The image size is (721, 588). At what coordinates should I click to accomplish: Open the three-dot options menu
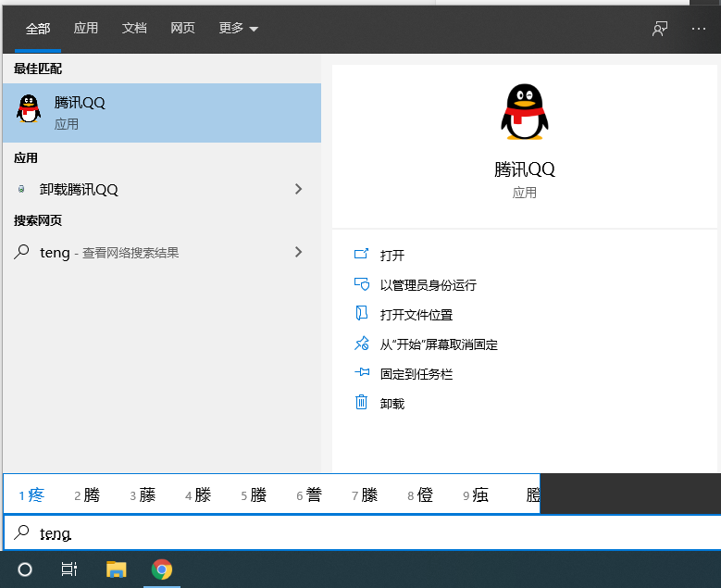tap(699, 29)
